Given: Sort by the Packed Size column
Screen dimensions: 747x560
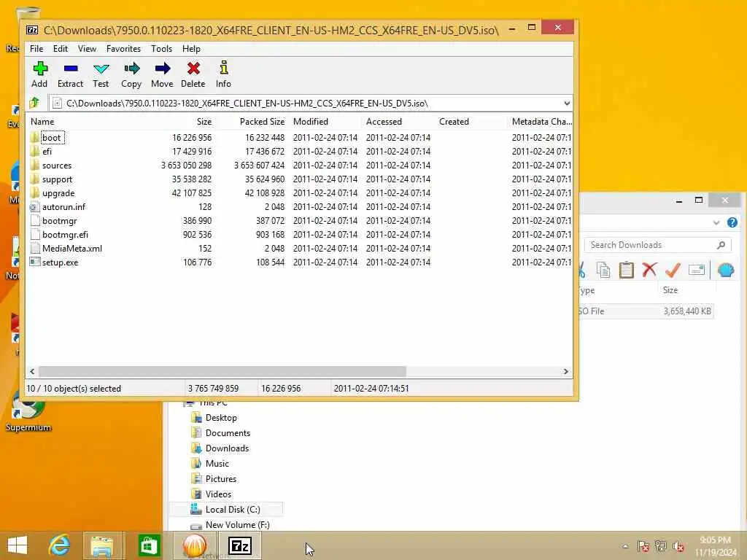Looking at the screenshot, I should 262,122.
